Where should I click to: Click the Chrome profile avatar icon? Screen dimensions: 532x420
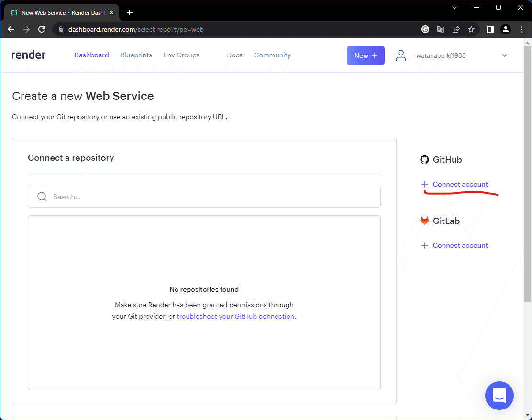point(506,29)
